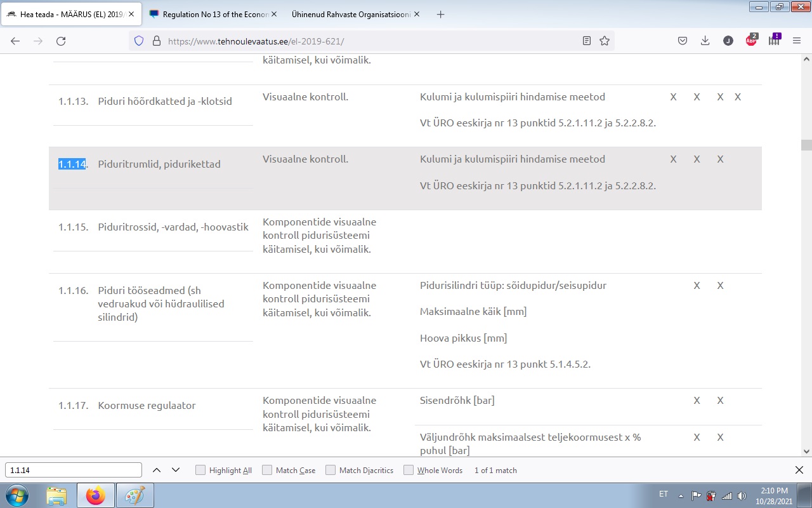The image size is (812, 508).
Task: Click the page vertical scrollbar thumb
Action: coord(806,145)
